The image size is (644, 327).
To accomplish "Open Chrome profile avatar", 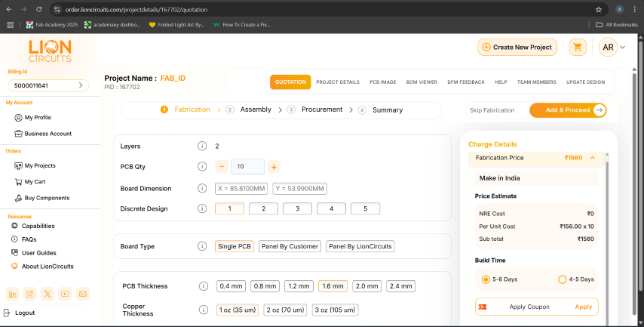I will tap(619, 10).
